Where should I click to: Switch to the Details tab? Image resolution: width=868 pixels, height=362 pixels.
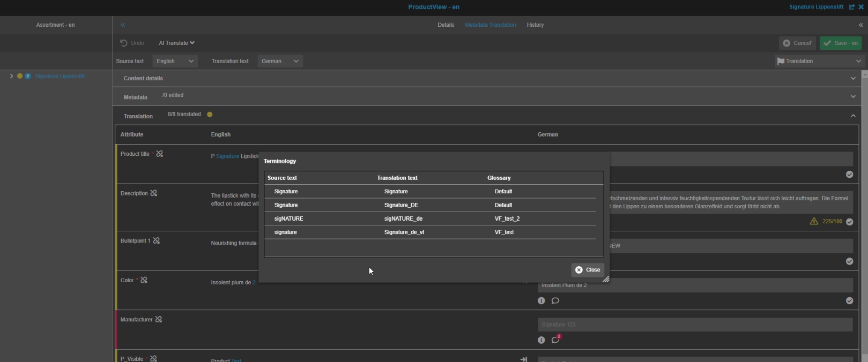coord(446,25)
